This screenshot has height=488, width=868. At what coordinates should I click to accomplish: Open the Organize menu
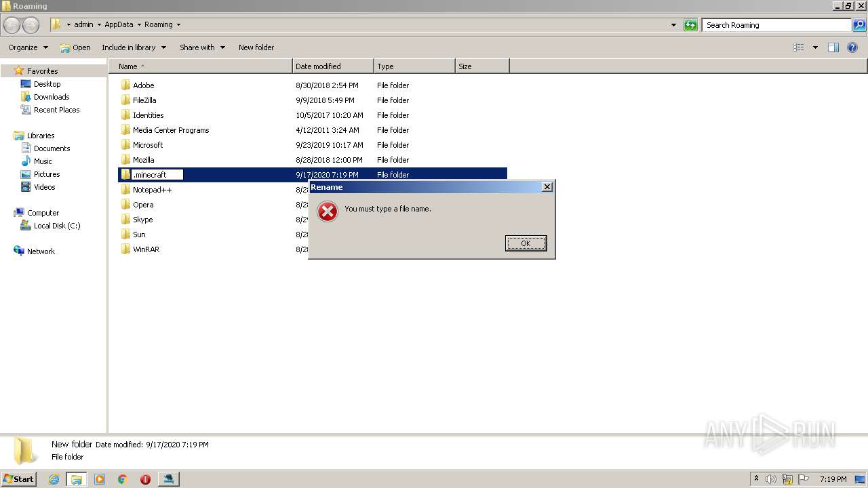click(28, 47)
